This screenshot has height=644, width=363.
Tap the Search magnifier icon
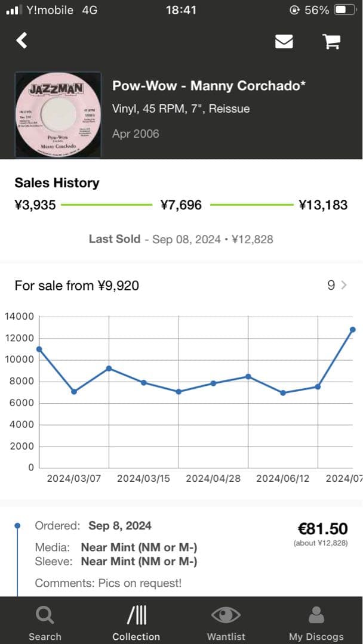click(x=45, y=615)
